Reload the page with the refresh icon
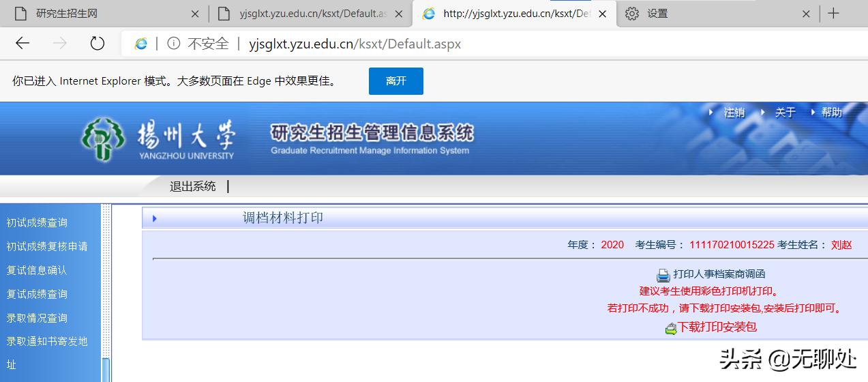The height and width of the screenshot is (382, 868). (x=98, y=44)
